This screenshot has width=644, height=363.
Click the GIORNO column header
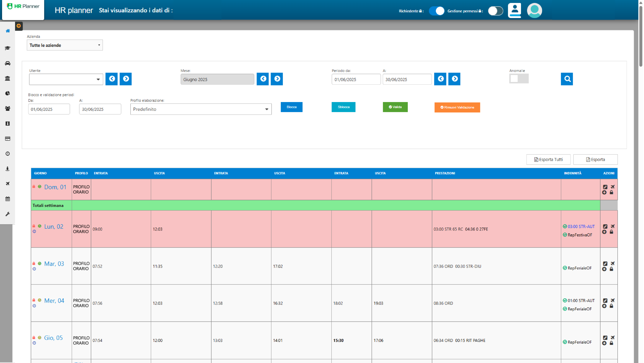(x=40, y=173)
